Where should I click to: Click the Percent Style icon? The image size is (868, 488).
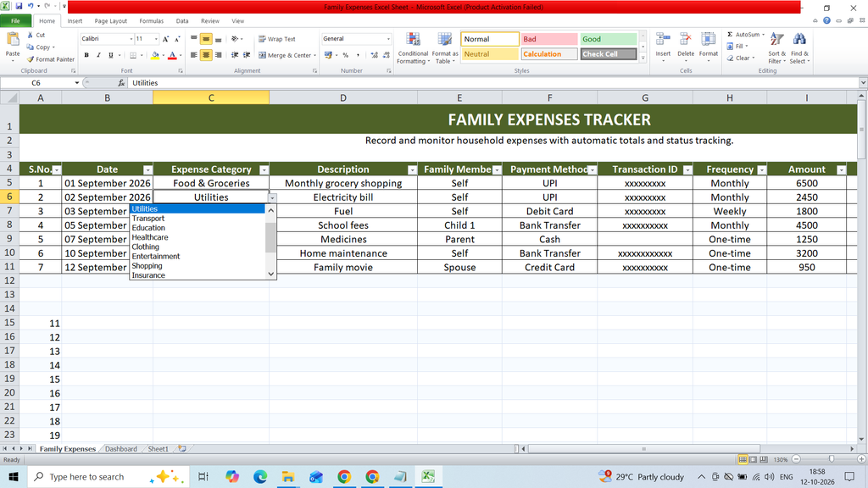[346, 55]
